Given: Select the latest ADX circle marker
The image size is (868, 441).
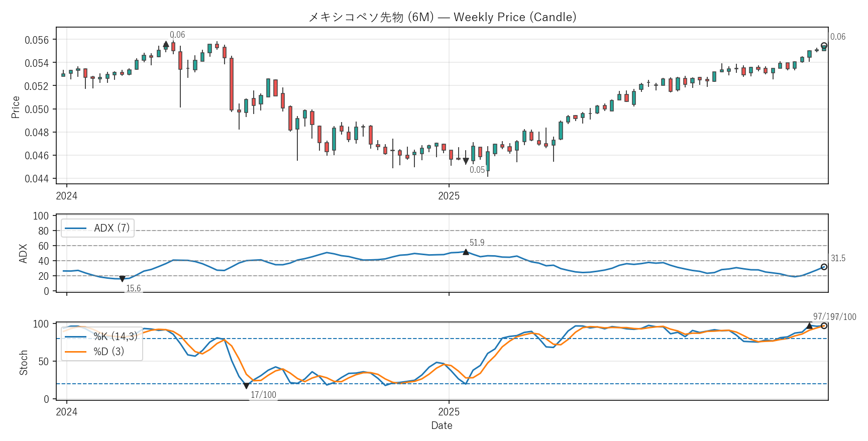Looking at the screenshot, I should pos(824,267).
